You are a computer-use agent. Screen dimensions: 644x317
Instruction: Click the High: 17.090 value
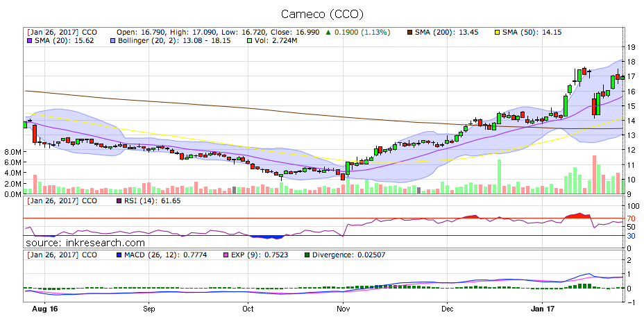coord(193,32)
